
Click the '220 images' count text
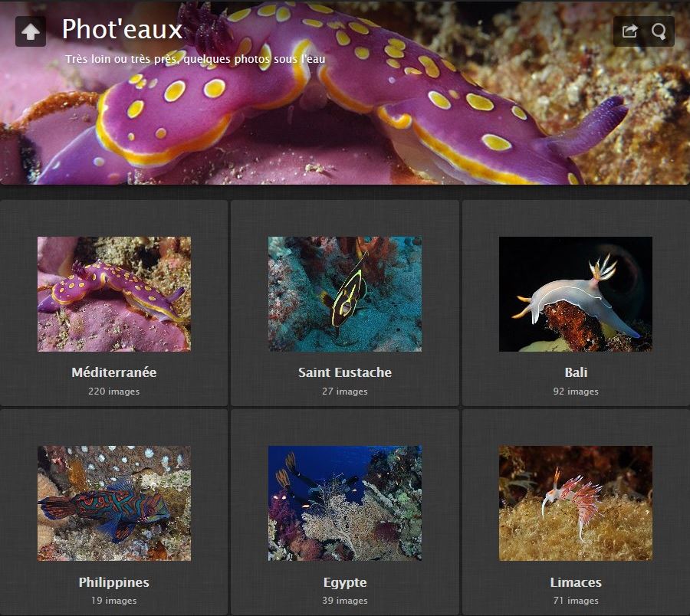(x=114, y=392)
